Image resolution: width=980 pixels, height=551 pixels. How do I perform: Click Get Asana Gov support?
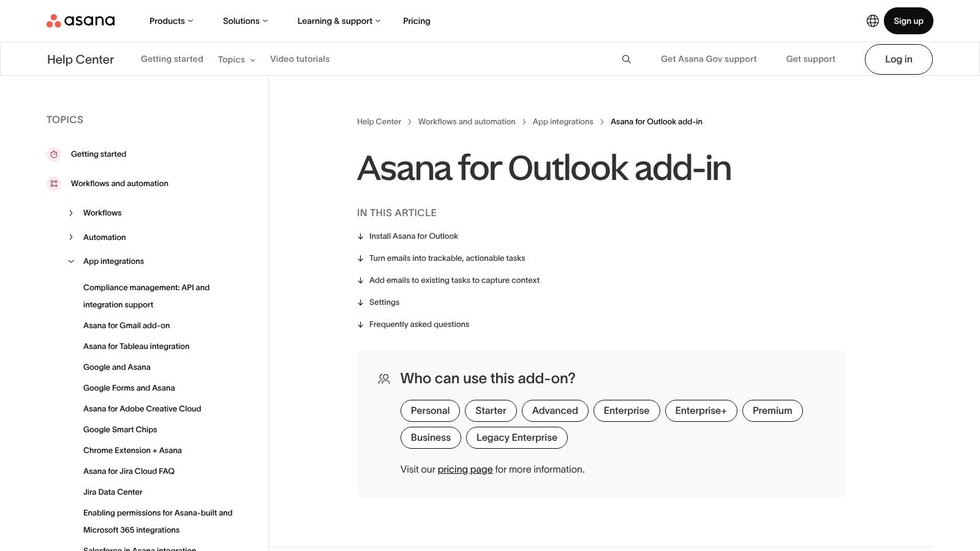[709, 59]
